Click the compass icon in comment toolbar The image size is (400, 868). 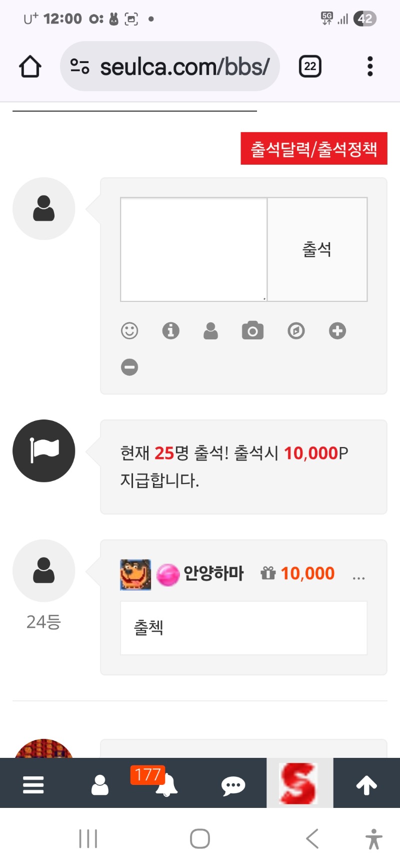point(296,331)
